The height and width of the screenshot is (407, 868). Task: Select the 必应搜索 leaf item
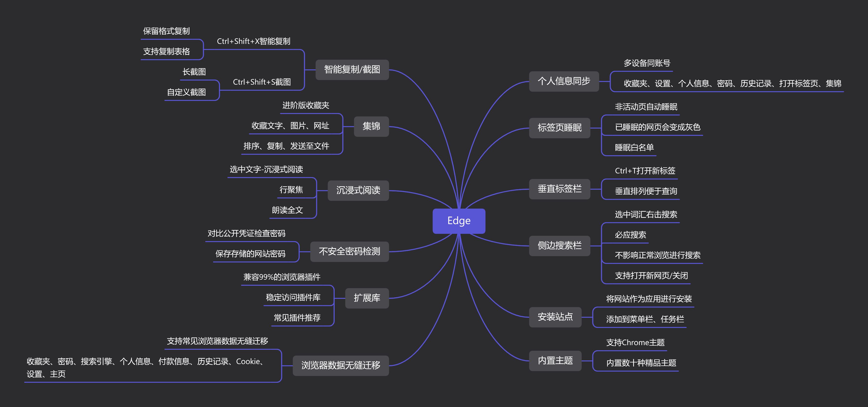point(630,235)
